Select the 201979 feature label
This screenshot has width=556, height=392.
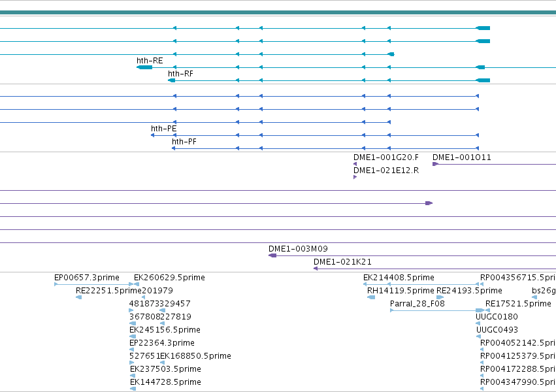pyautogui.click(x=157, y=291)
